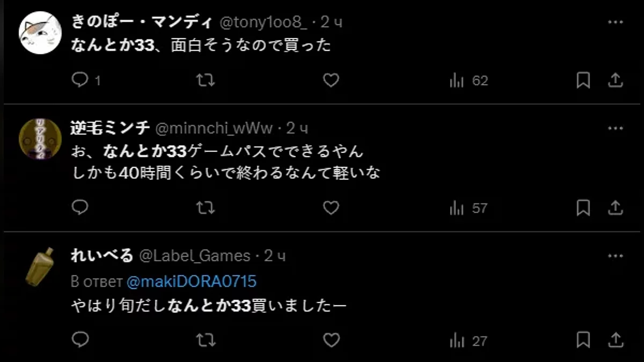Share the @Label_Games reply
Image resolution: width=644 pixels, height=362 pixels.
click(x=615, y=340)
